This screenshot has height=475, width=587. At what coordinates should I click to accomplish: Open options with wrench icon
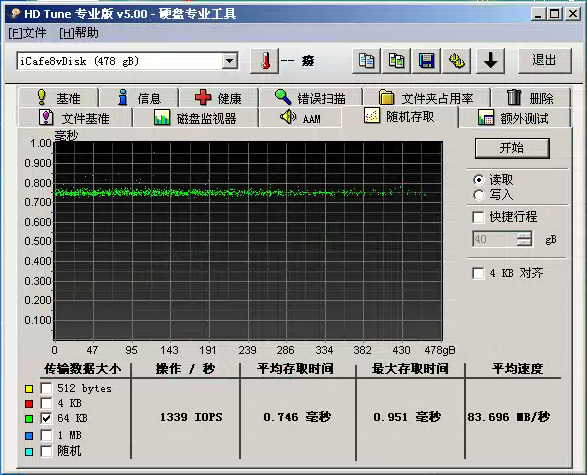(456, 60)
